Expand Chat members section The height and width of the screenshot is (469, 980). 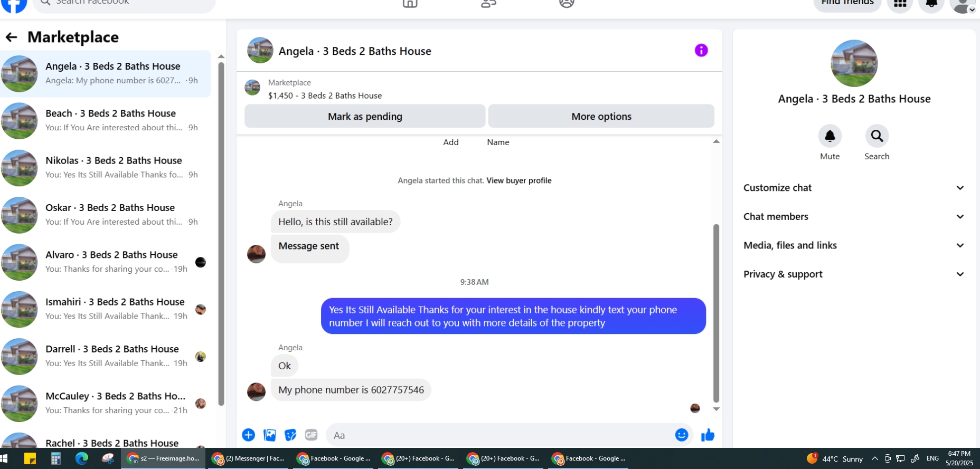[854, 217]
